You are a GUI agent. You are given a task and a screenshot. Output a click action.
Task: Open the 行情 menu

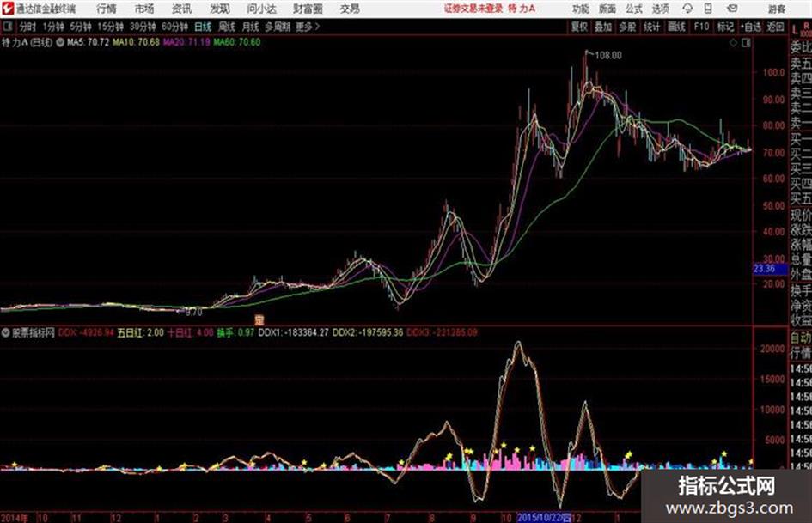[107, 9]
